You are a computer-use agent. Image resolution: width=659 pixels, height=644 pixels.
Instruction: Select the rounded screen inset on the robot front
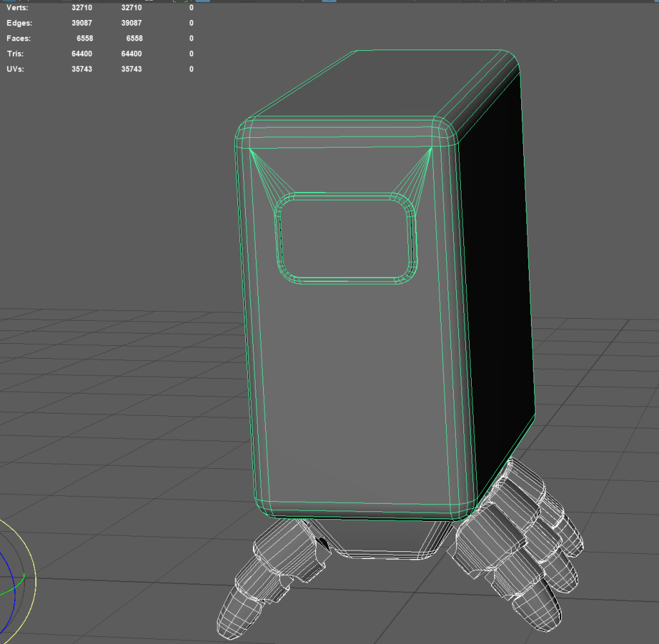[x=346, y=238]
